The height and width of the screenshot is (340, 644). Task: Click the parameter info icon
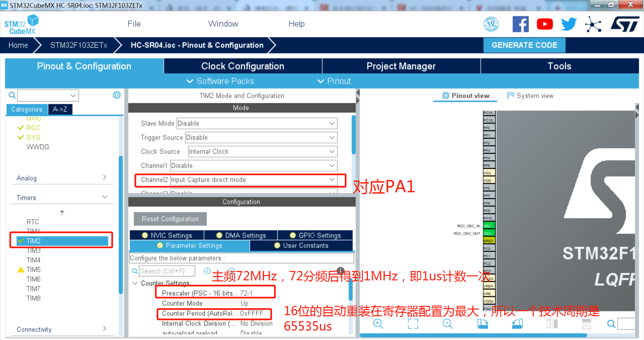tap(340, 270)
